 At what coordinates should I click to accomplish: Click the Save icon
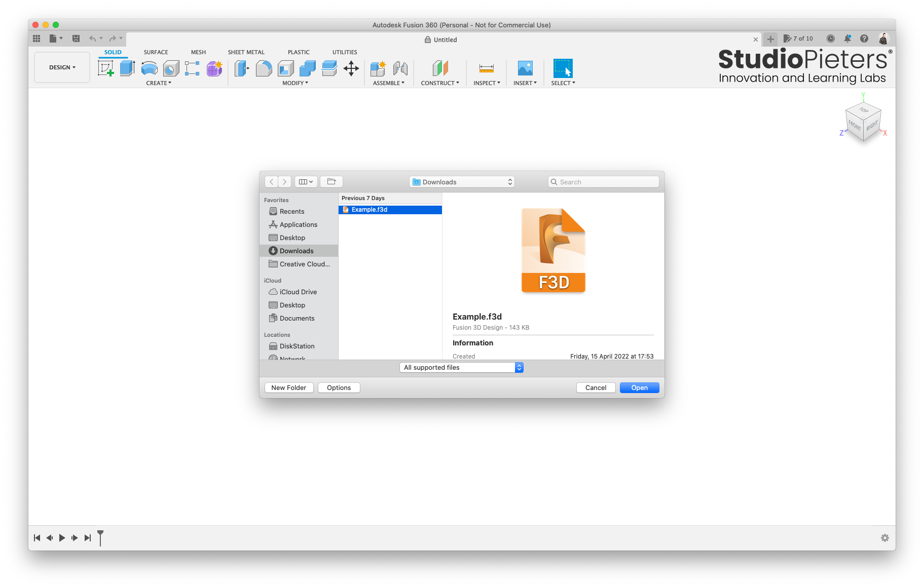click(x=76, y=38)
